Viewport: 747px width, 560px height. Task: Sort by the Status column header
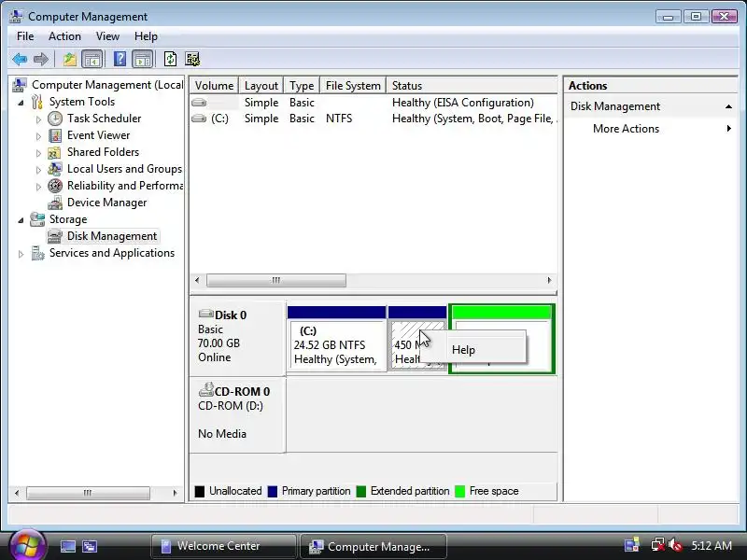point(472,86)
